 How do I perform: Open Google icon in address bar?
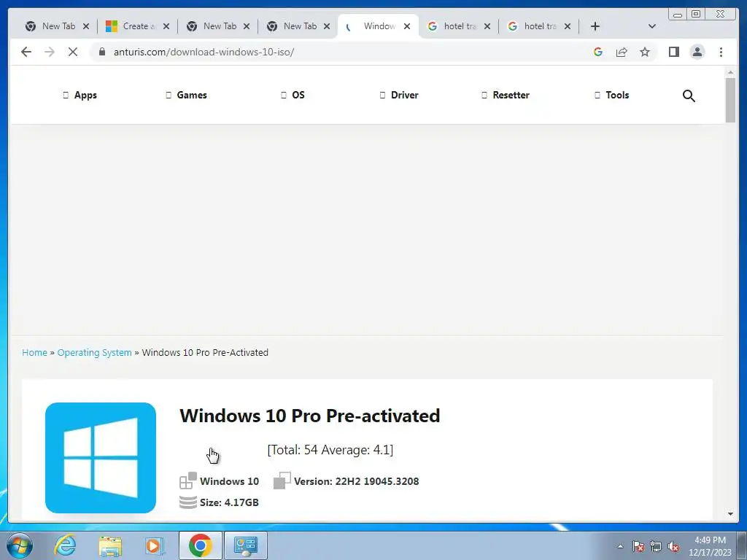(x=598, y=52)
